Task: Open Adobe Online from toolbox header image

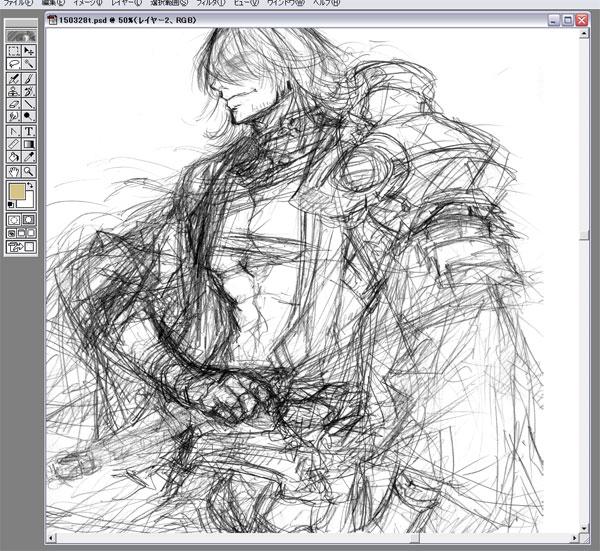Action: coord(21,36)
